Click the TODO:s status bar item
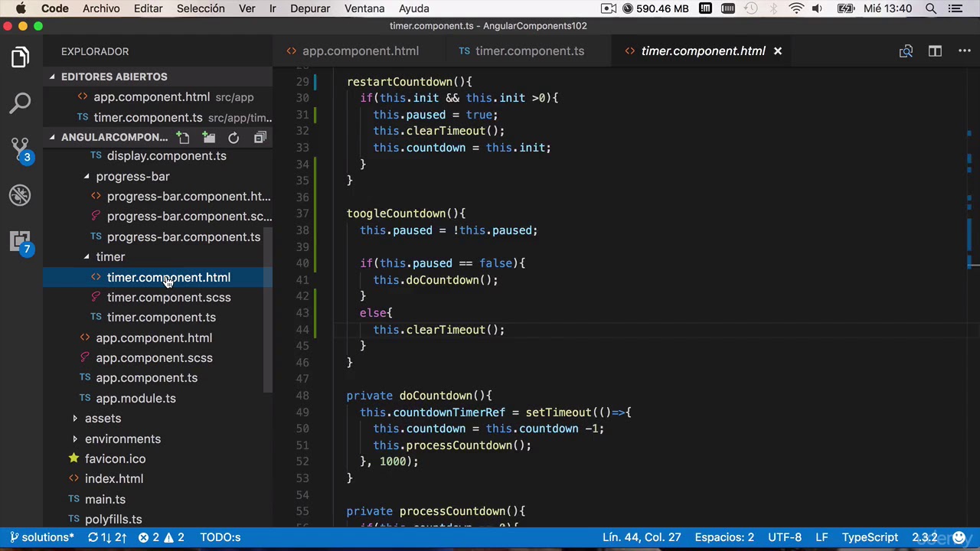Viewport: 980px width, 551px height. click(220, 537)
